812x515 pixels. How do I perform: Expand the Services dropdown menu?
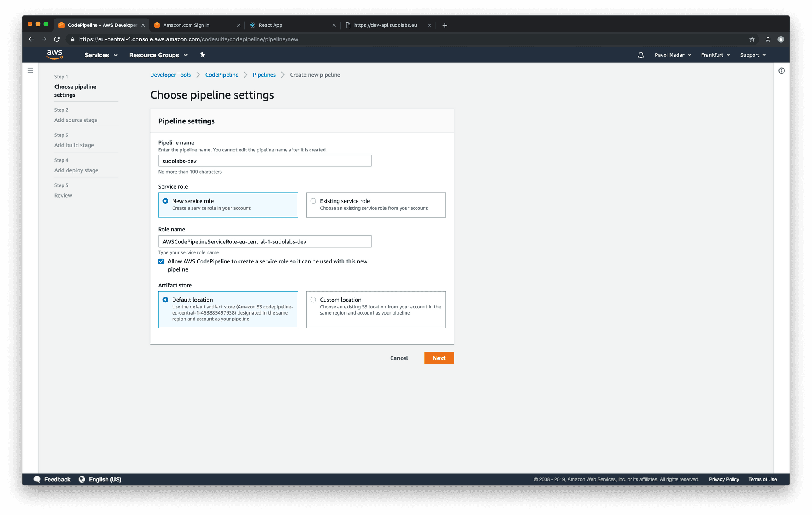[x=101, y=55]
